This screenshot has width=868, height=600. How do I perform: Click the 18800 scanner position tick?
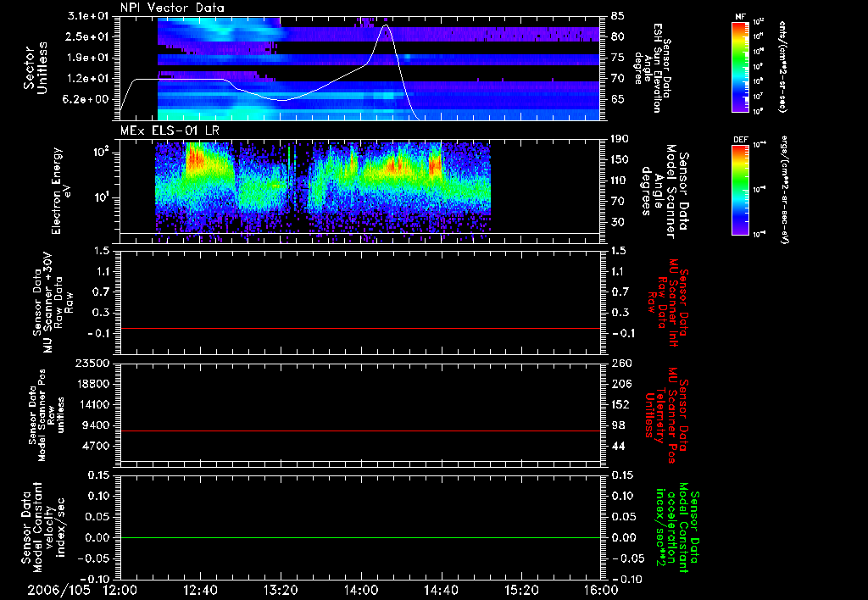[x=93, y=384]
